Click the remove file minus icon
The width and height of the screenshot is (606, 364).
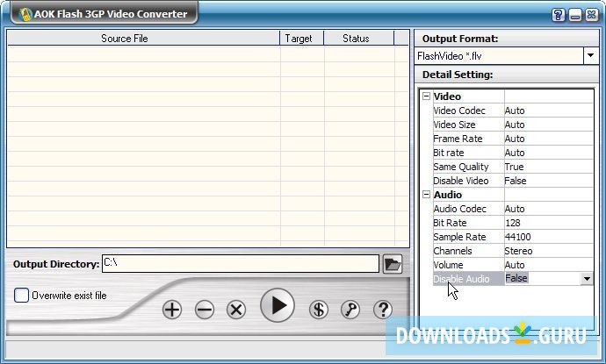pyautogui.click(x=205, y=310)
